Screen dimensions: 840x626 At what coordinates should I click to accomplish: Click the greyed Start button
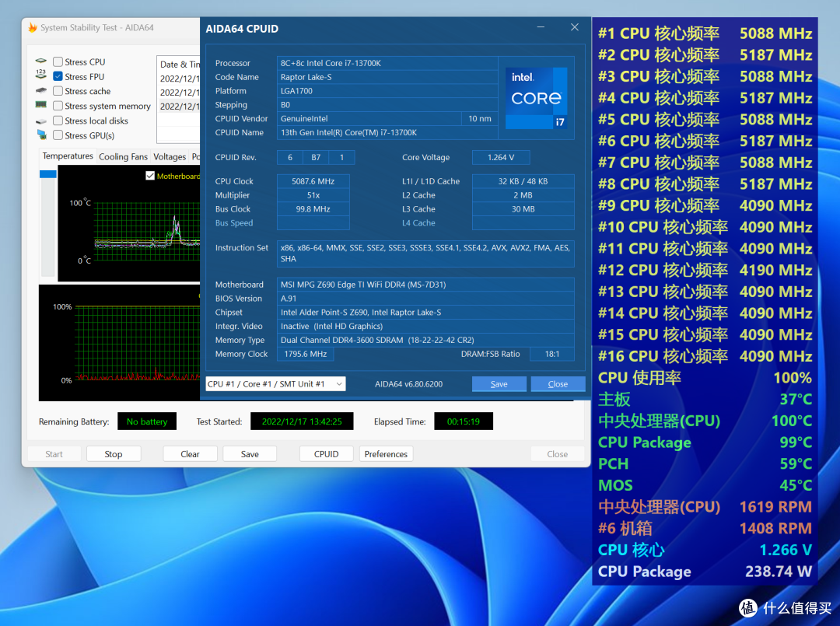[54, 453]
